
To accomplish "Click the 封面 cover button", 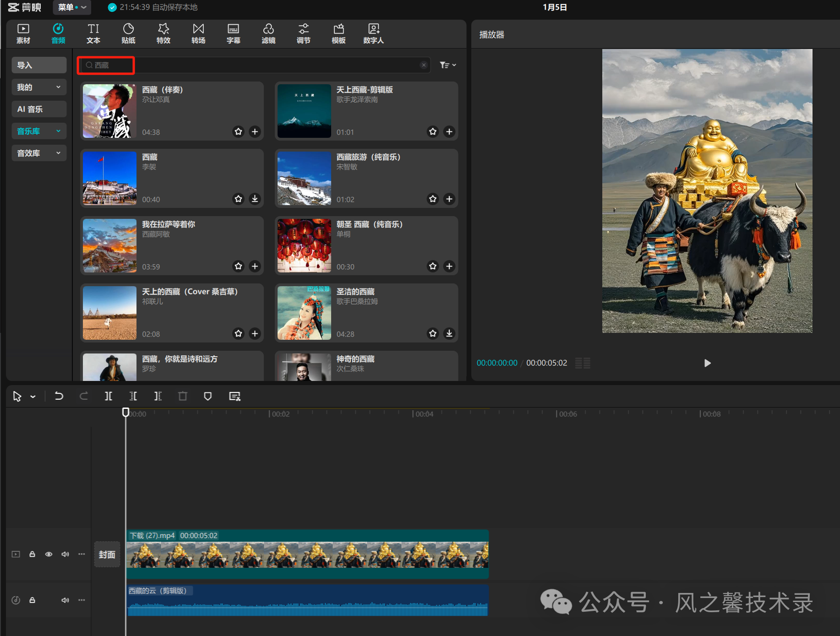I will (107, 554).
